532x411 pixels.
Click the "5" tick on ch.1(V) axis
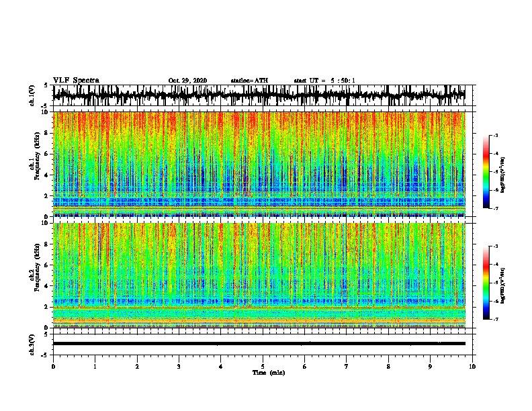click(x=46, y=85)
